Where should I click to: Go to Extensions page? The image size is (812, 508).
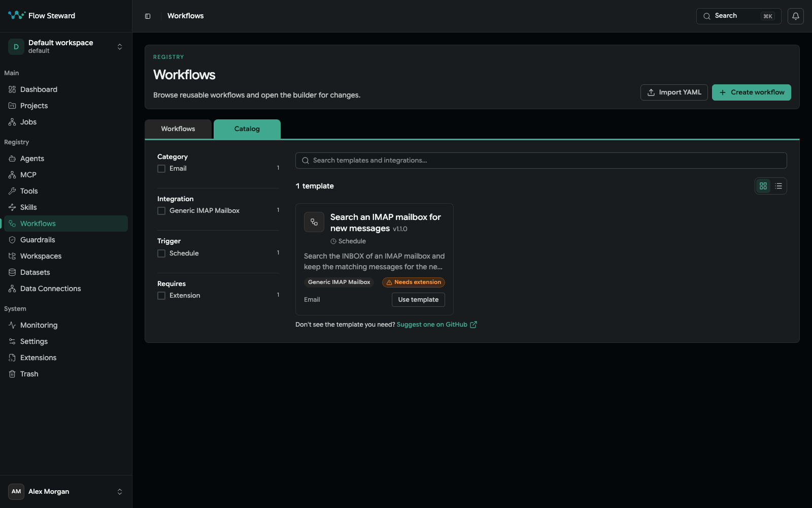(66, 358)
